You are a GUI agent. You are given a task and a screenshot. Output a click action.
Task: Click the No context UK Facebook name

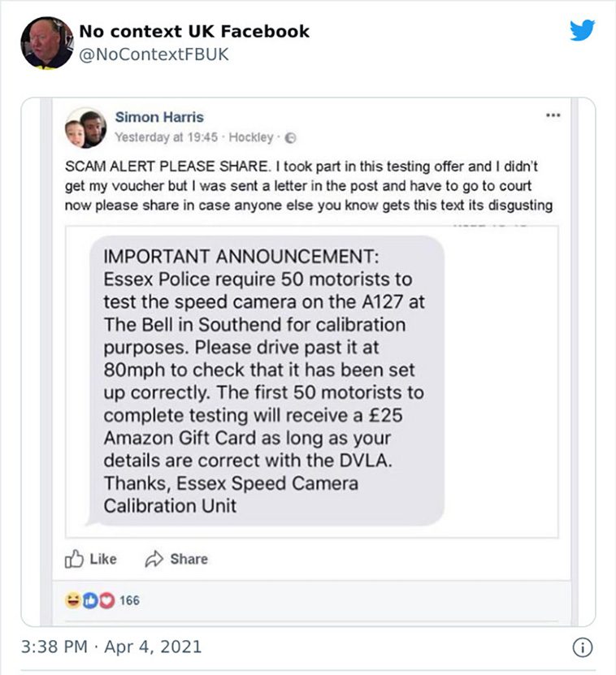pyautogui.click(x=194, y=32)
